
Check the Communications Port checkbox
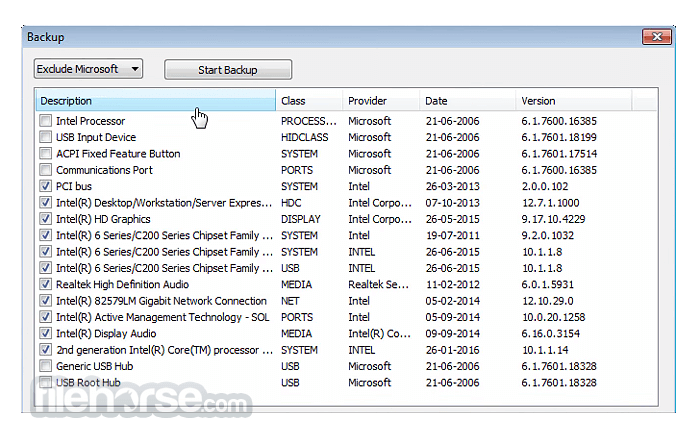click(46, 170)
